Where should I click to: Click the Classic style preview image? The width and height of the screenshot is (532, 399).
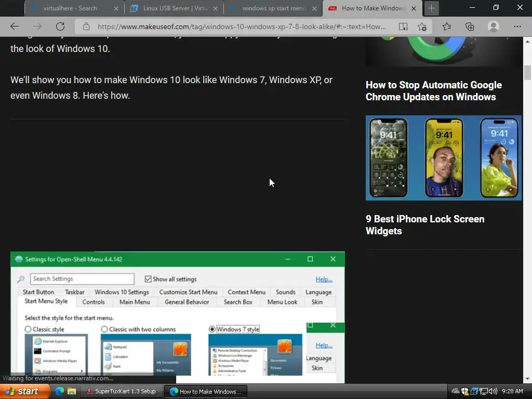pos(56,354)
